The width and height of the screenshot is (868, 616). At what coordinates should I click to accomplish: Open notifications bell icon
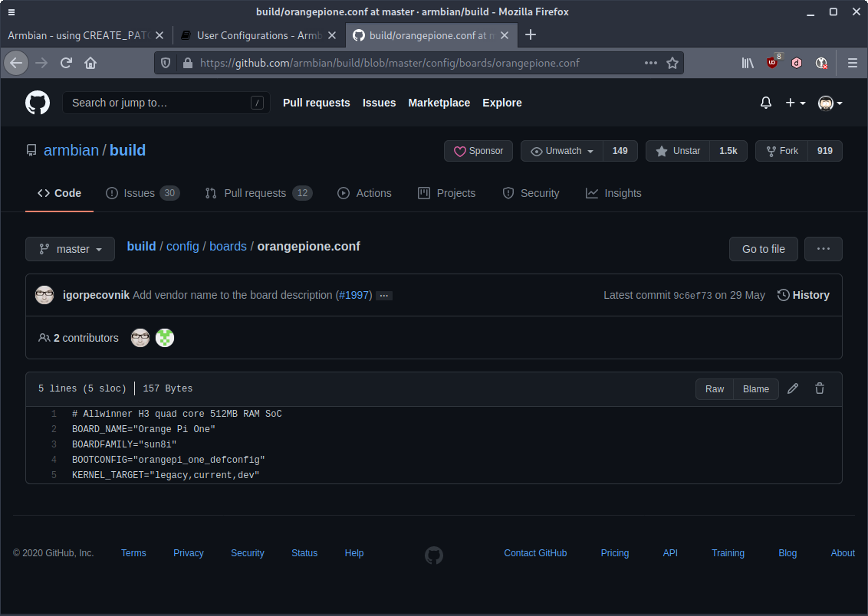[765, 103]
